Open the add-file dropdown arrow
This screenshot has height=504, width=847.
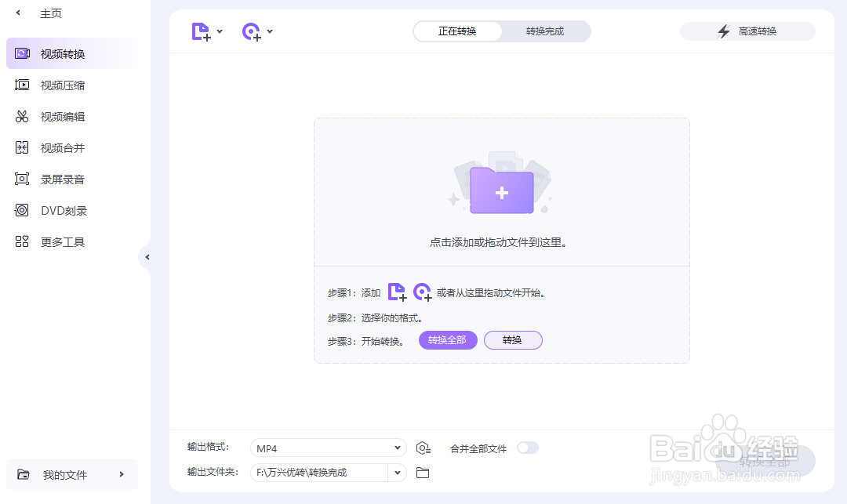point(220,31)
